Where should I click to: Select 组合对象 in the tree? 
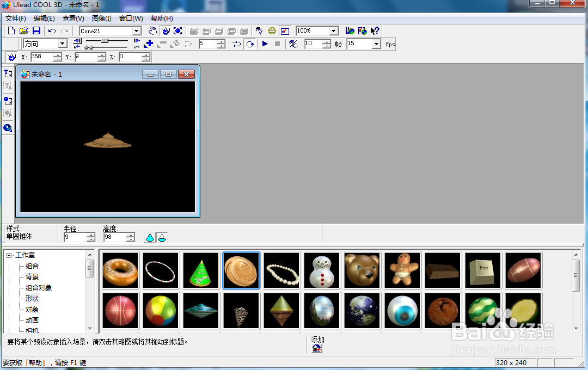[x=39, y=287]
